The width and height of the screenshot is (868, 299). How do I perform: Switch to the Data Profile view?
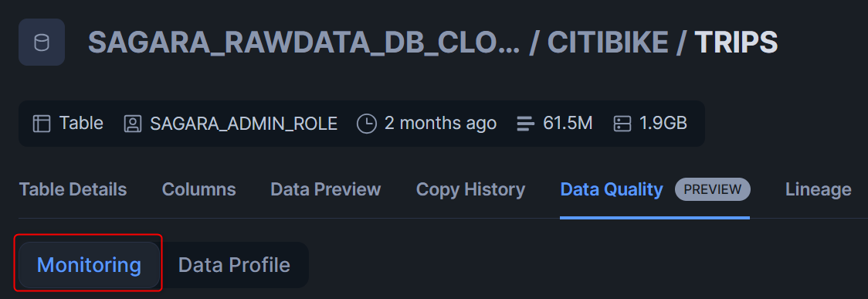[234, 265]
